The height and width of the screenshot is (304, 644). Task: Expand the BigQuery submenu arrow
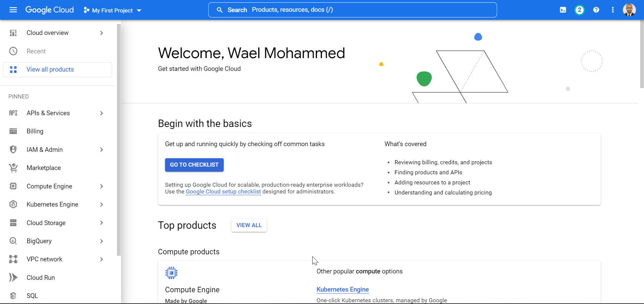[102, 241]
